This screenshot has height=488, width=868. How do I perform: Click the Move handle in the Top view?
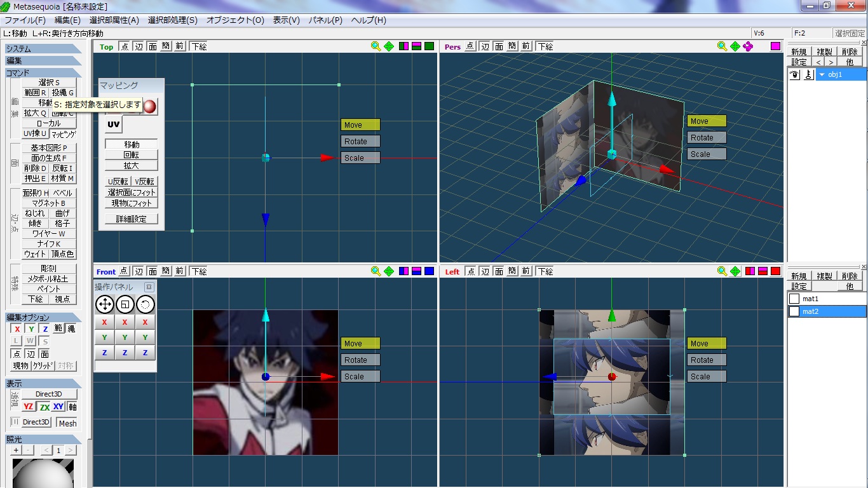pyautogui.click(x=360, y=125)
